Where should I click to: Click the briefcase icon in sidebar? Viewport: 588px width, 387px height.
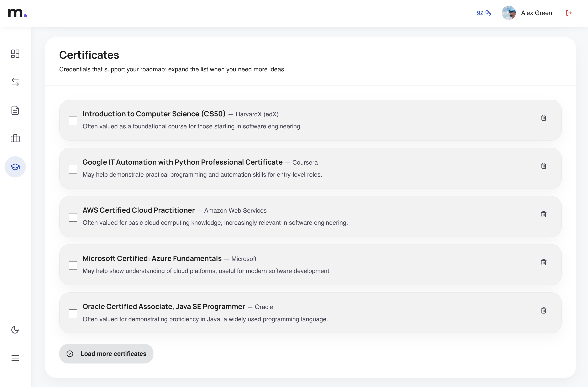pyautogui.click(x=15, y=139)
